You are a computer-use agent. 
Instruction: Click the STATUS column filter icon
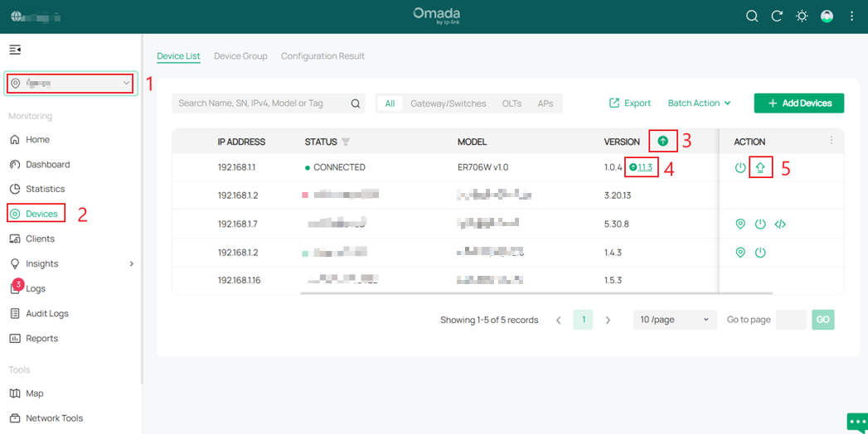click(x=346, y=142)
